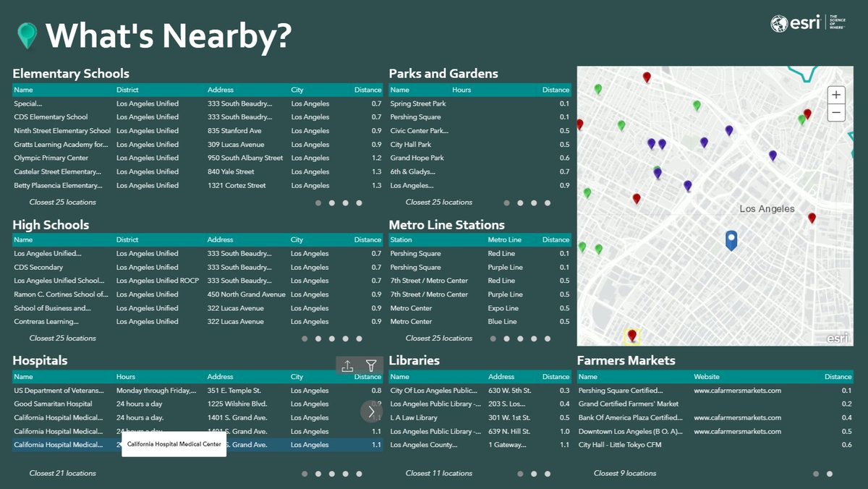The width and height of the screenshot is (868, 489).
Task: Go to second page dot of Elementary Schools
Action: (x=332, y=203)
